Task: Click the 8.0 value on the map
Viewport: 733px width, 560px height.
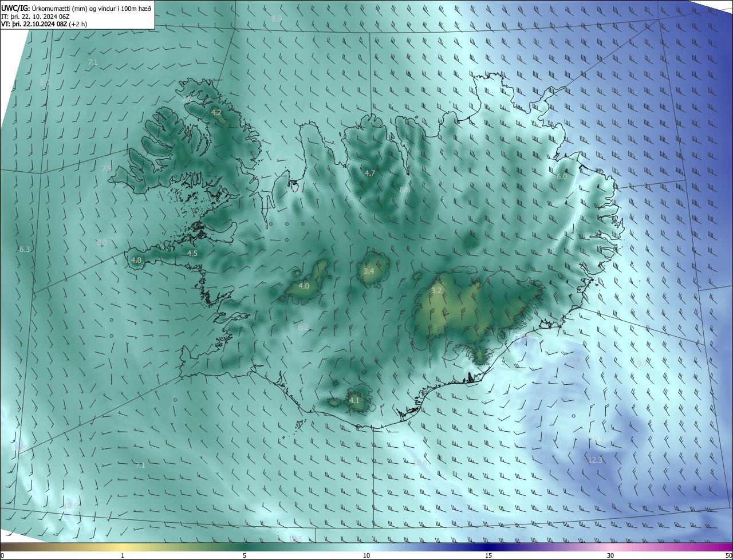Action: point(277,19)
